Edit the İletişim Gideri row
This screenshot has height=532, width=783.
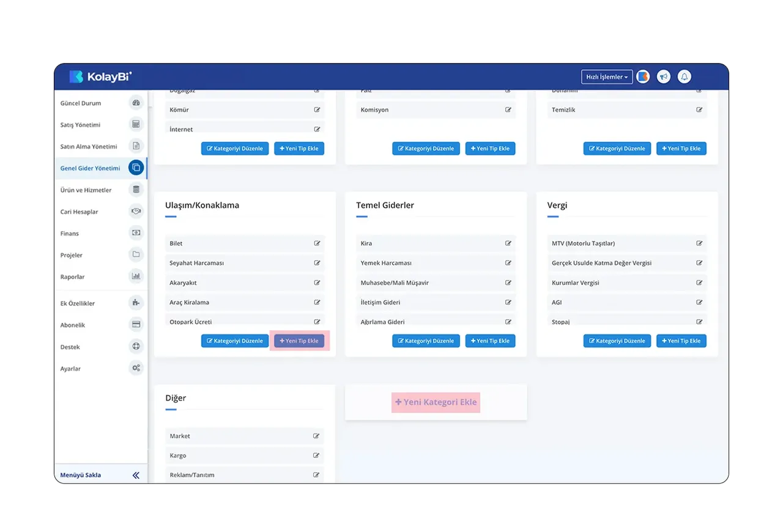[508, 302]
